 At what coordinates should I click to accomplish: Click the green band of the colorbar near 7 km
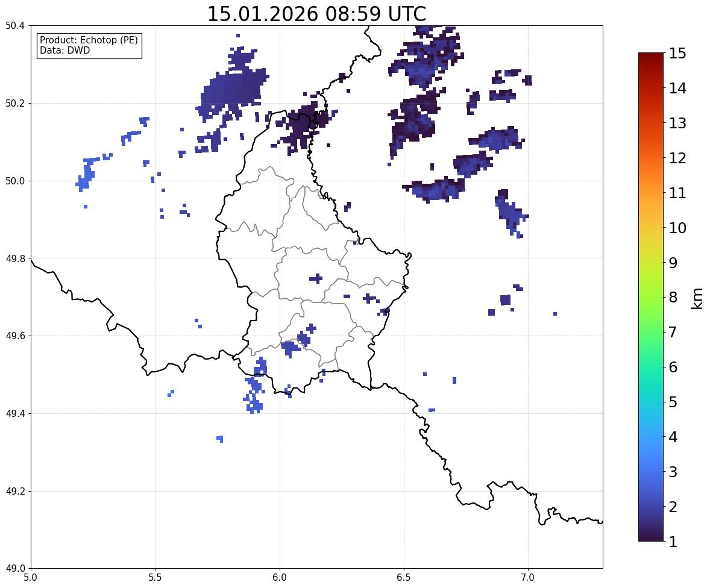coord(651,332)
